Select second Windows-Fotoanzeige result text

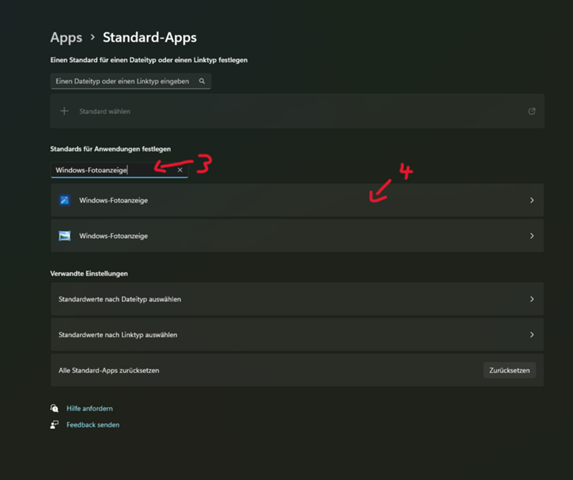coord(114,236)
